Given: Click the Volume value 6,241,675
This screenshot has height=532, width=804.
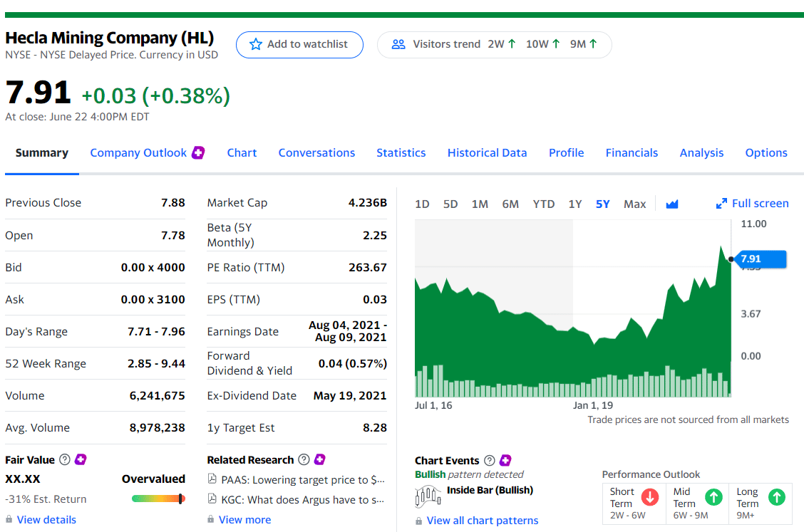Looking at the screenshot, I should [157, 396].
